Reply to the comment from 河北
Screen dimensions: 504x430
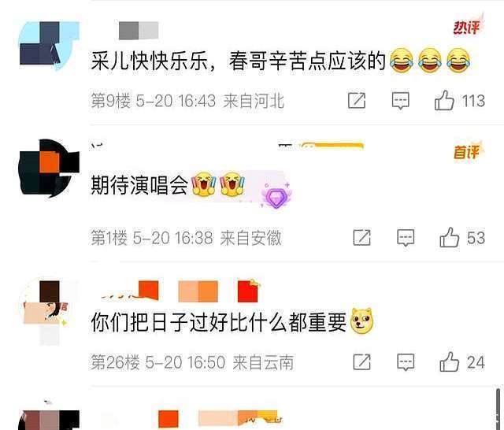(x=401, y=101)
